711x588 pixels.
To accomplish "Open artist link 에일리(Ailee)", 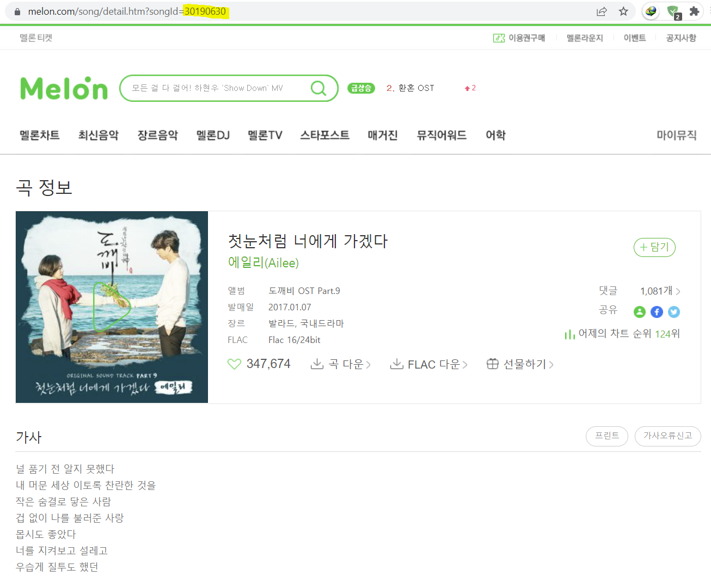I will point(263,263).
